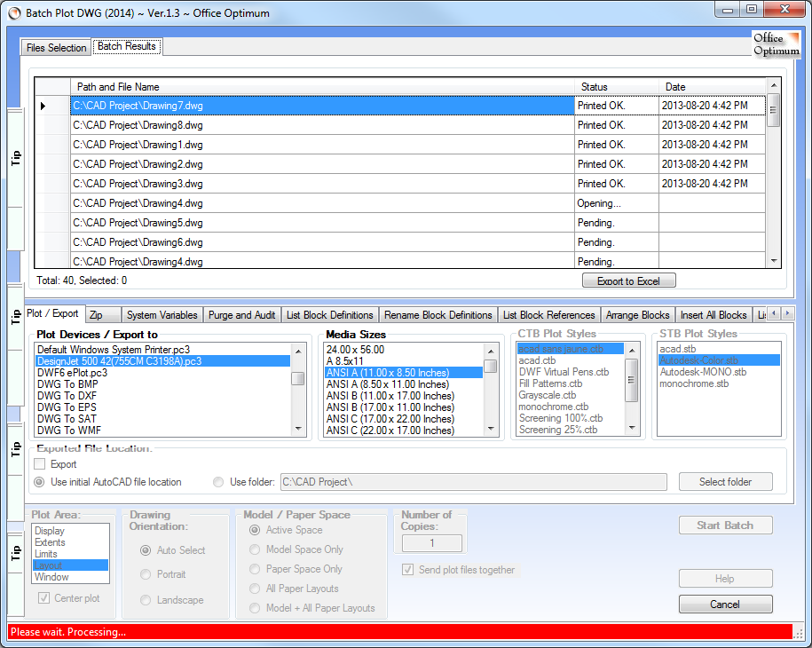Viewport: 812px width, 648px height.
Task: Click the Use folder path field
Action: [x=473, y=482]
